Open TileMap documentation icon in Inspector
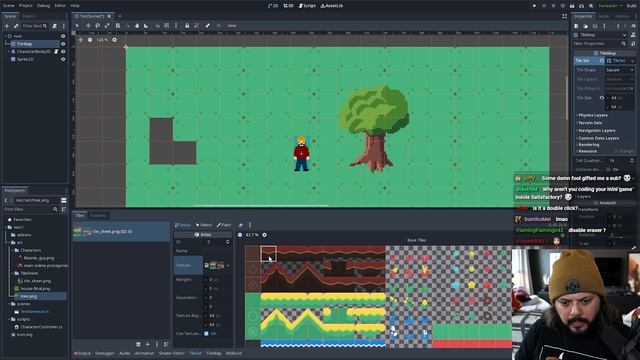640x360 pixels. tap(633, 35)
